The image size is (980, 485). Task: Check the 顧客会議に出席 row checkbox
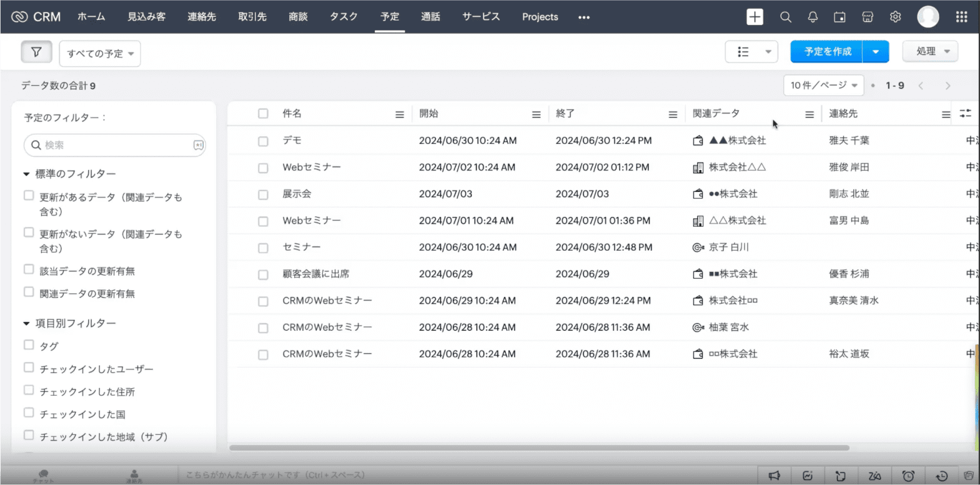pos(263,274)
